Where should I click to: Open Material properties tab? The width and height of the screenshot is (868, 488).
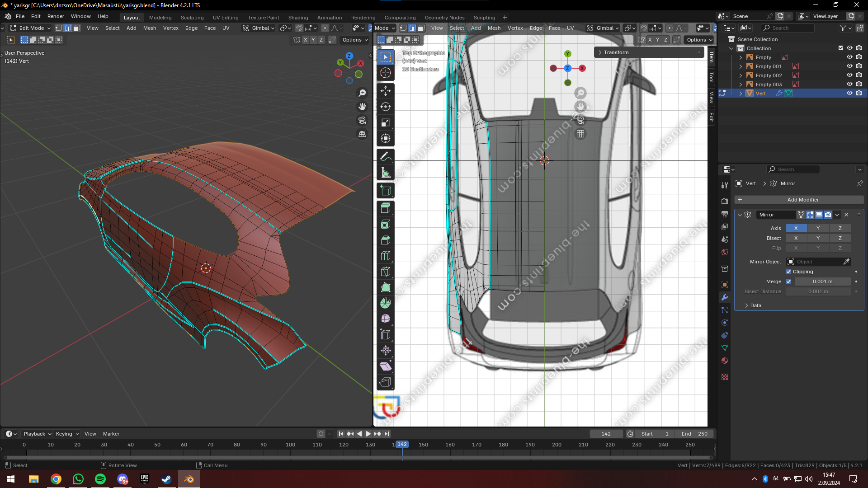tap(725, 361)
